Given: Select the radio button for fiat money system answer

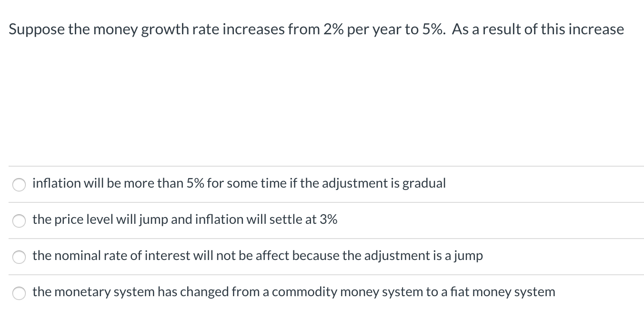Looking at the screenshot, I should (19, 293).
